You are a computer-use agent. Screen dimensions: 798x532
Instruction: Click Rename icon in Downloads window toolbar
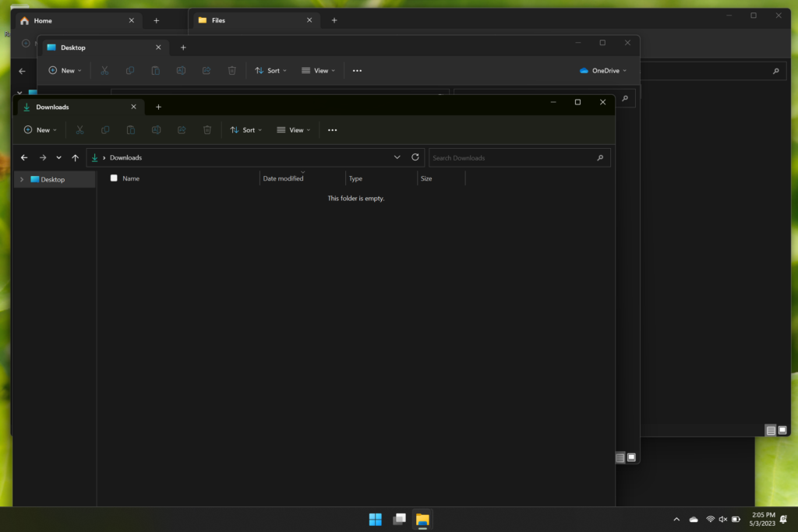[156, 130]
